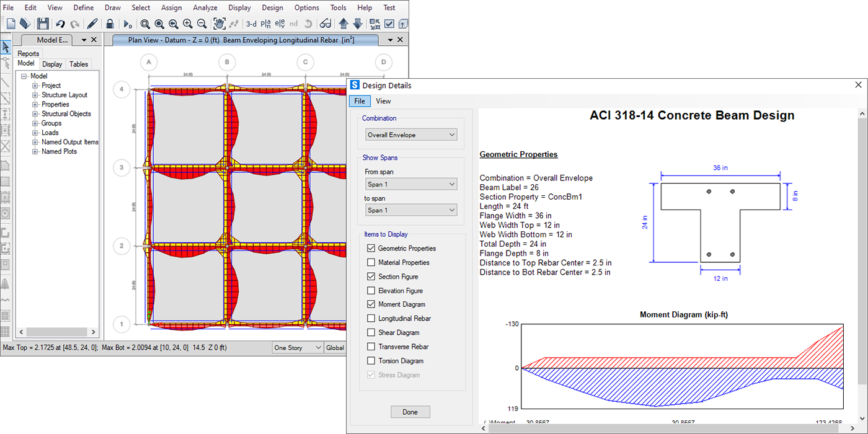Switch to 3-d view button

251,24
